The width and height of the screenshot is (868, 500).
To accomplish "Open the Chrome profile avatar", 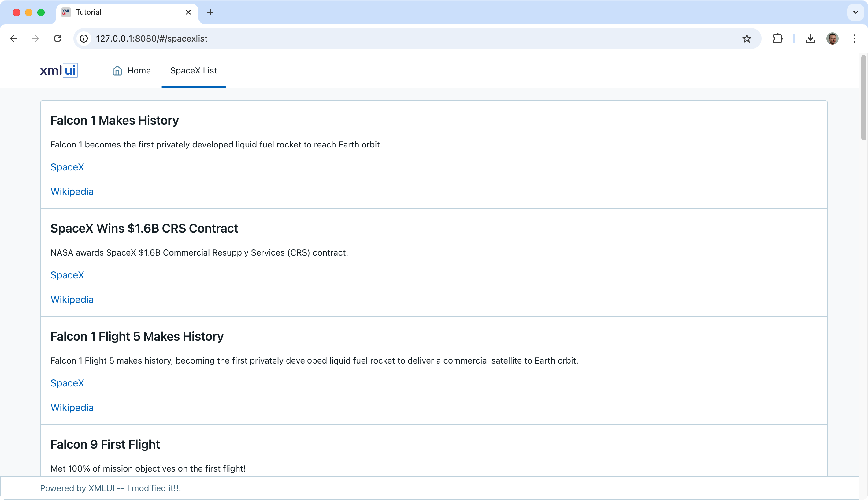I will click(832, 39).
